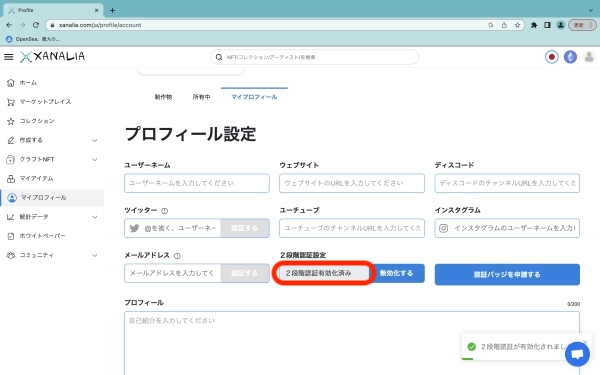Focus the ユーチューブ channel URL field
This screenshot has height=375, width=600.
(352, 228)
